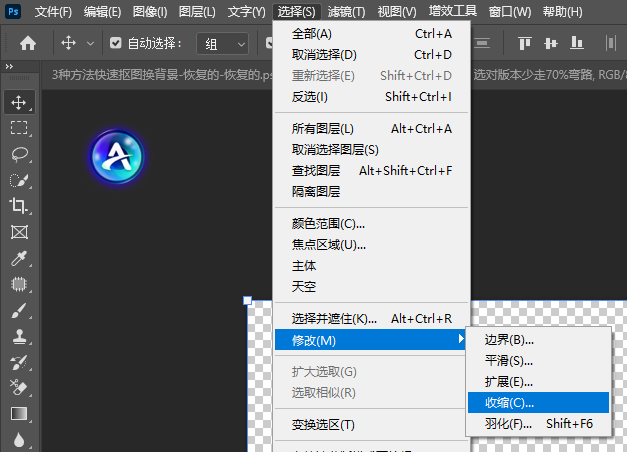Click align top edges icon

(x=525, y=43)
